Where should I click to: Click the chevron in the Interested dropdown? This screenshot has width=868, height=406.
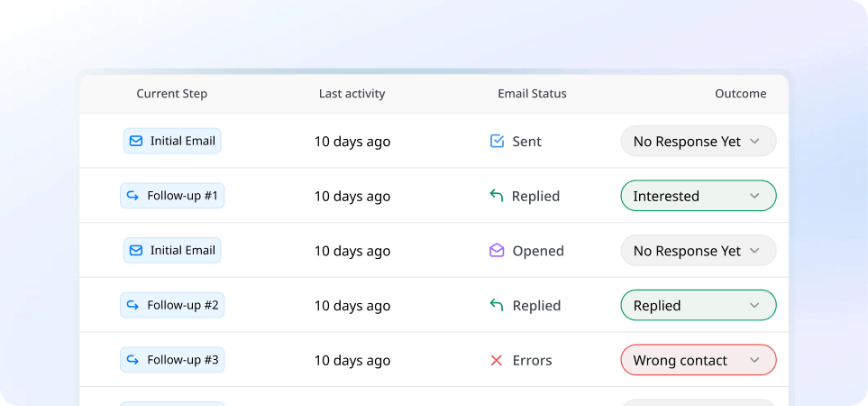[x=754, y=196]
